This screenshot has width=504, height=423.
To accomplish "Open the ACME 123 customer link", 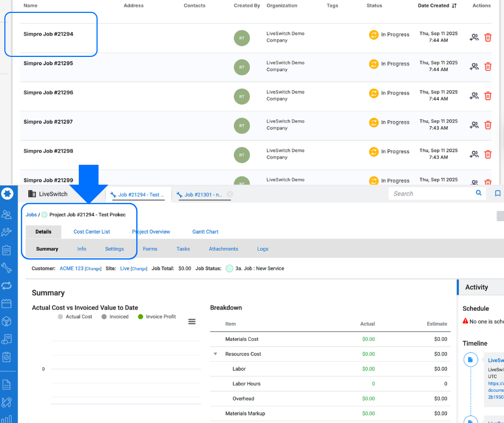I will [x=71, y=268].
